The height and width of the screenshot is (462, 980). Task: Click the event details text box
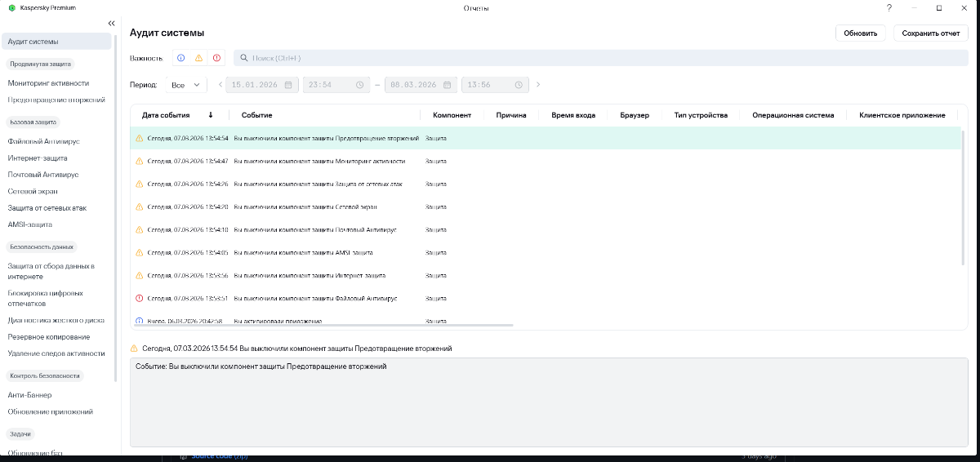[549, 402]
